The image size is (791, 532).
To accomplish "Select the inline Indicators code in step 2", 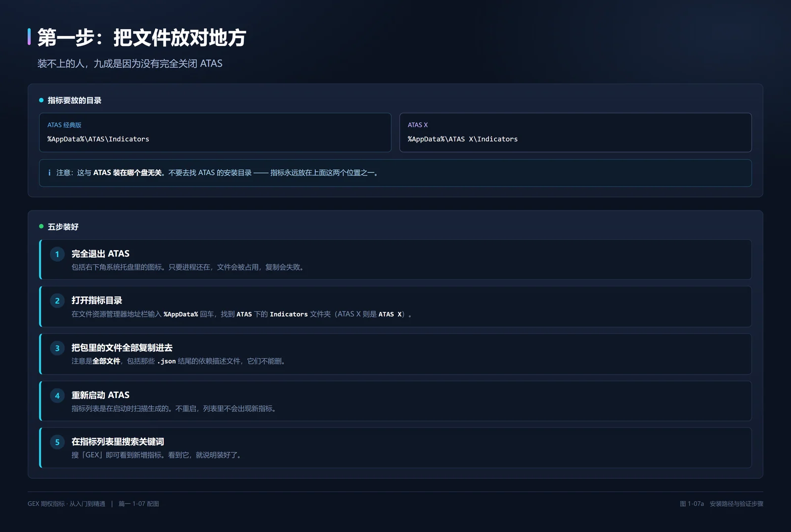I will (289, 314).
